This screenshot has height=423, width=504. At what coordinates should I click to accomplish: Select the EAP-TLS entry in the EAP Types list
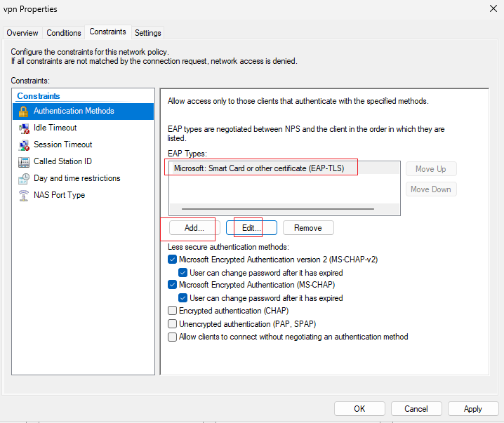tap(284, 168)
